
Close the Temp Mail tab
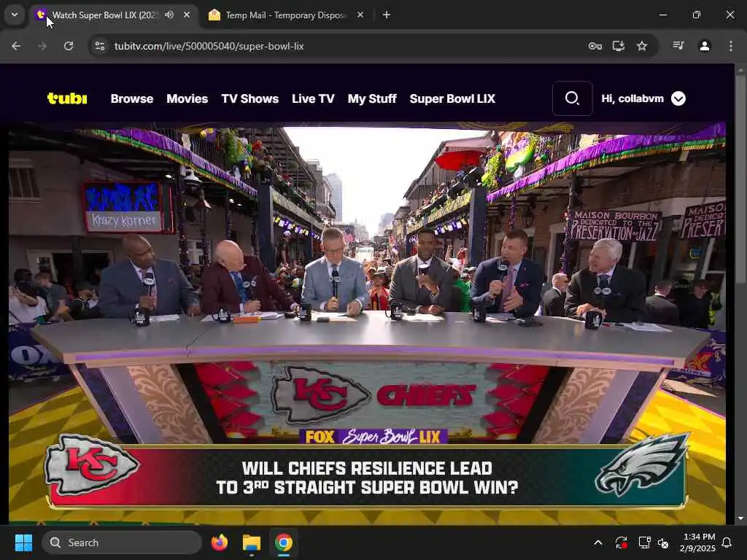click(x=360, y=15)
